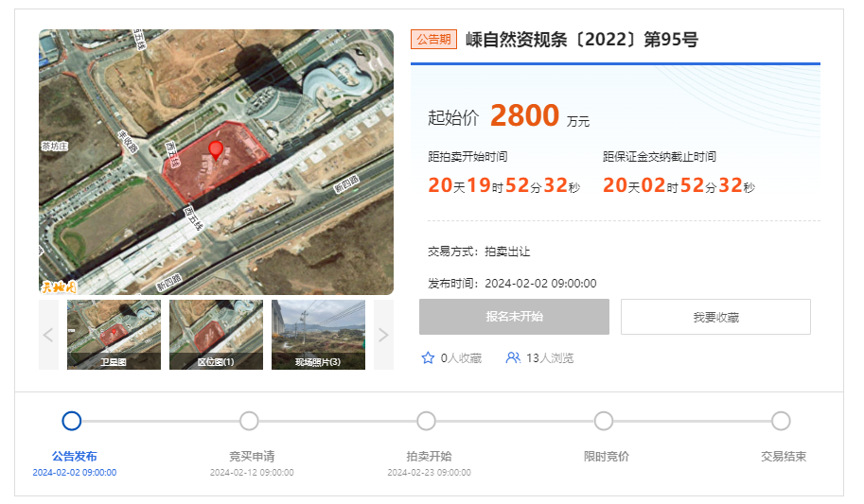Image resolution: width=864 pixels, height=504 pixels.
Task: Show next thumbnails with right arrow
Action: pyautogui.click(x=383, y=335)
